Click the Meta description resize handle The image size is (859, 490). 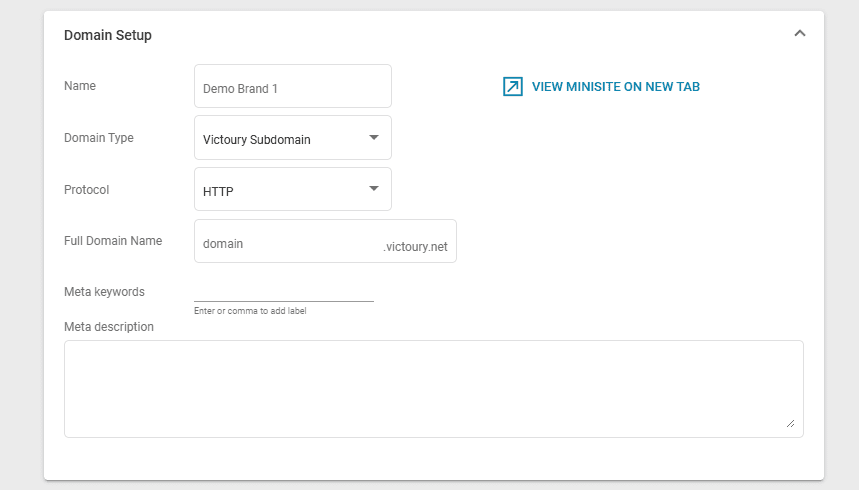click(790, 424)
